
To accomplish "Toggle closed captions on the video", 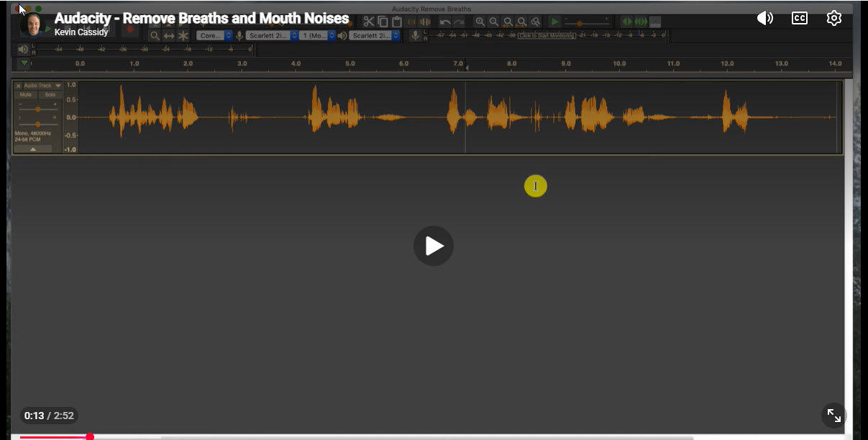I will (x=799, y=18).
